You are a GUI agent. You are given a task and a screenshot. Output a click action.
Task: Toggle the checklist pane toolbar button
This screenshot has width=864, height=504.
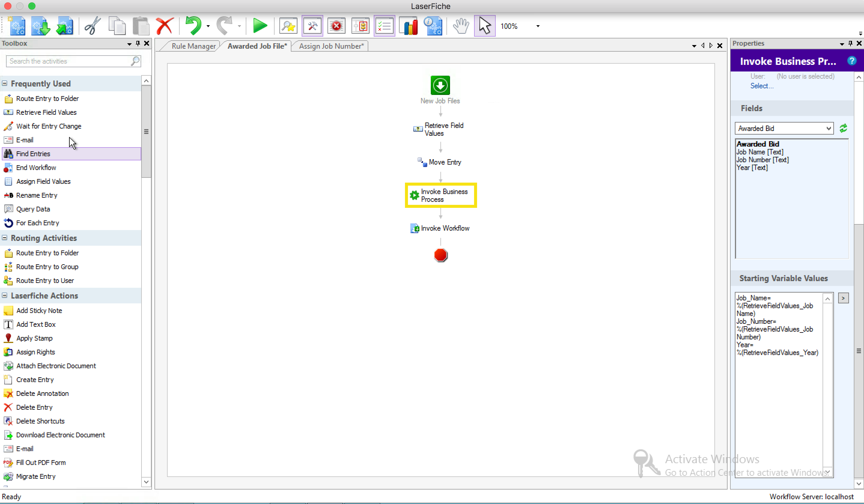384,26
